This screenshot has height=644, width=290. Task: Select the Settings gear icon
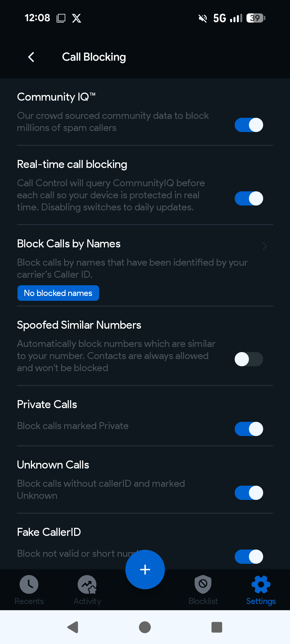pyautogui.click(x=261, y=584)
